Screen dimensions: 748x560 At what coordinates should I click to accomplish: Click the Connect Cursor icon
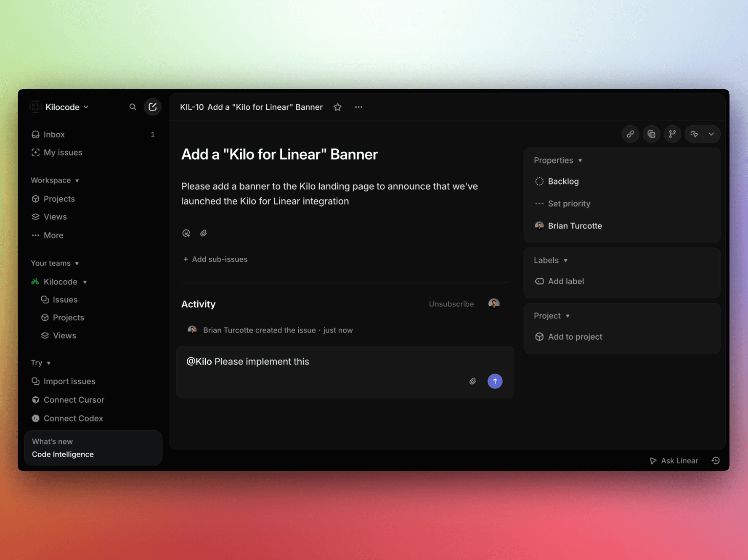(x=36, y=400)
